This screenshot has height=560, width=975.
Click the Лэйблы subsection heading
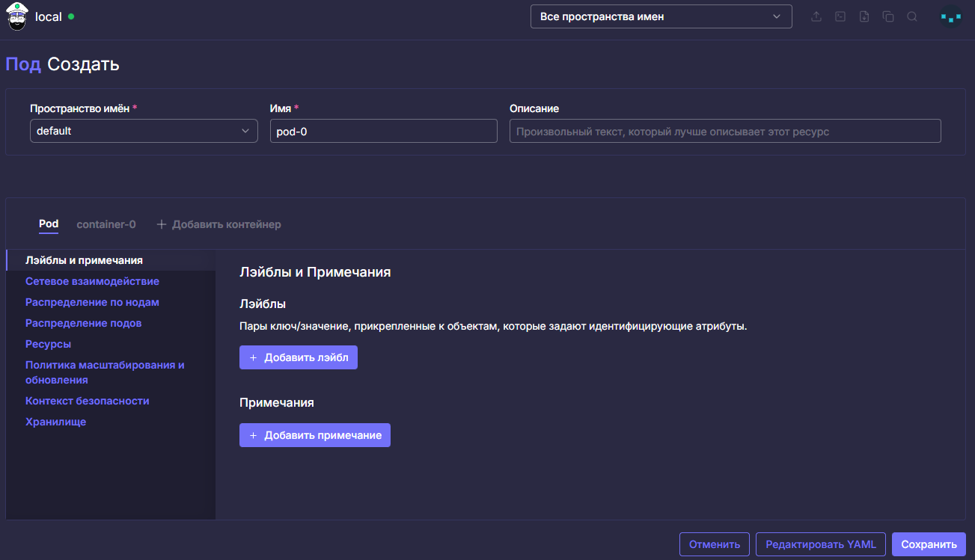263,304
